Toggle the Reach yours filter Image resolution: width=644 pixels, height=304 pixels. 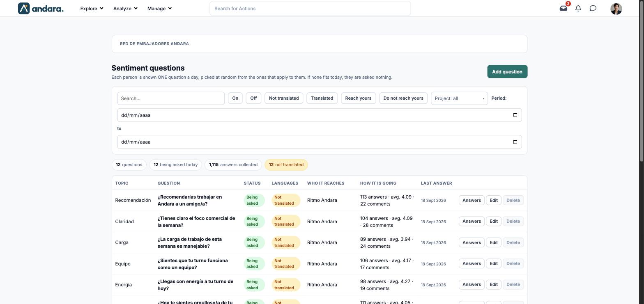coord(358,98)
